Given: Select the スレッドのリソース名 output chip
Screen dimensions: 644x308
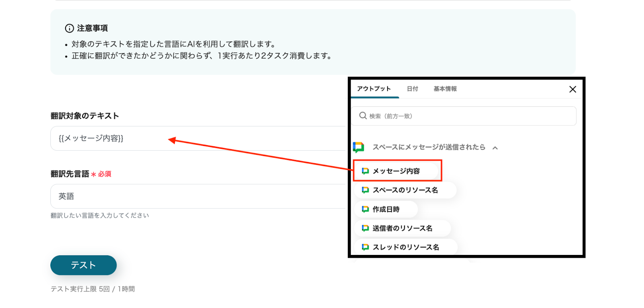Looking at the screenshot, I should 406,247.
